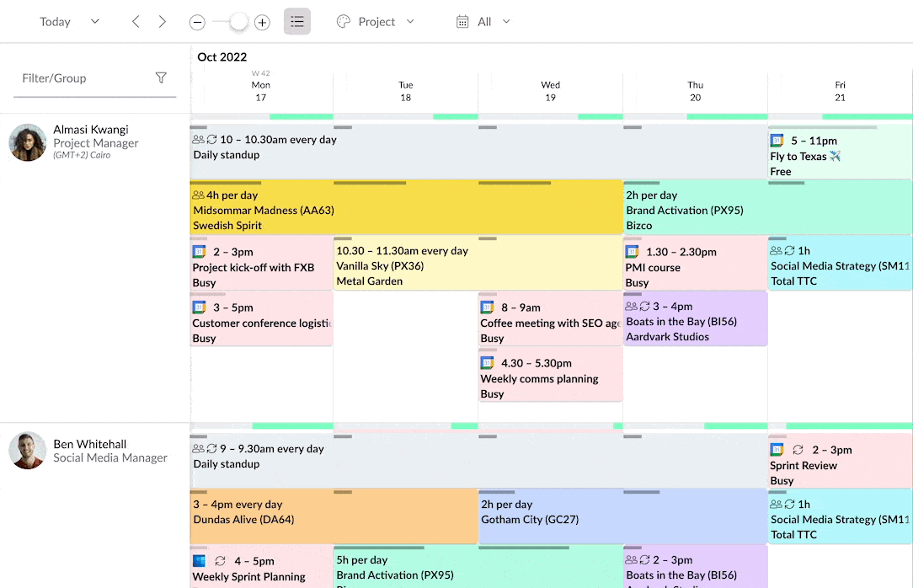The height and width of the screenshot is (588, 913).
Task: Click people icon on Ben's Social Media Strategy
Action: click(777, 504)
